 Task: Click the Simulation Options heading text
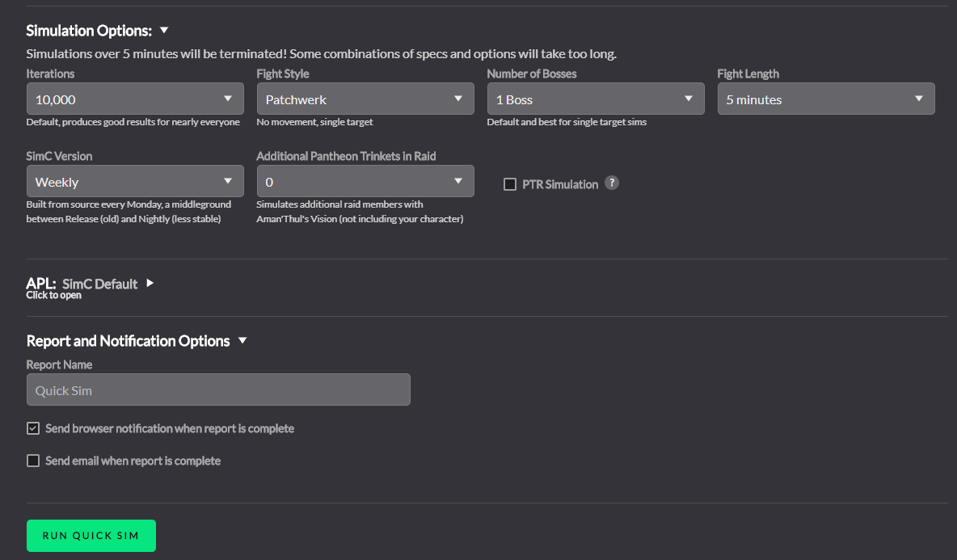[89, 31]
